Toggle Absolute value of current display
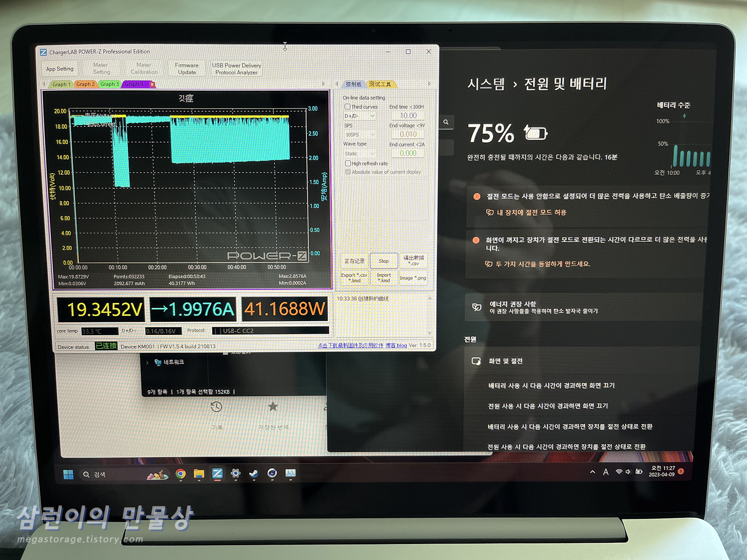747x560 pixels. pyautogui.click(x=348, y=172)
